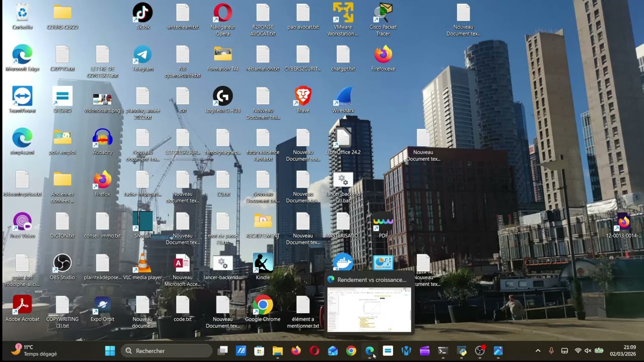644x362 pixels.
Task: Select the CRYPTO.txt file
Action: click(62, 58)
